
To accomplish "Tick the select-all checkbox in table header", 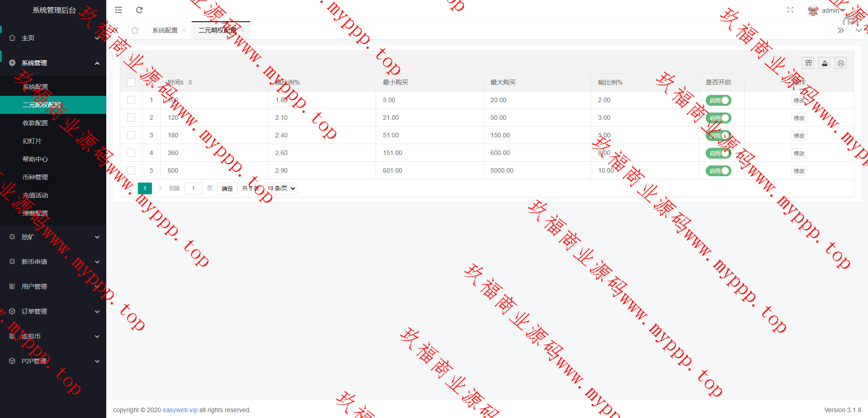I will coord(131,82).
